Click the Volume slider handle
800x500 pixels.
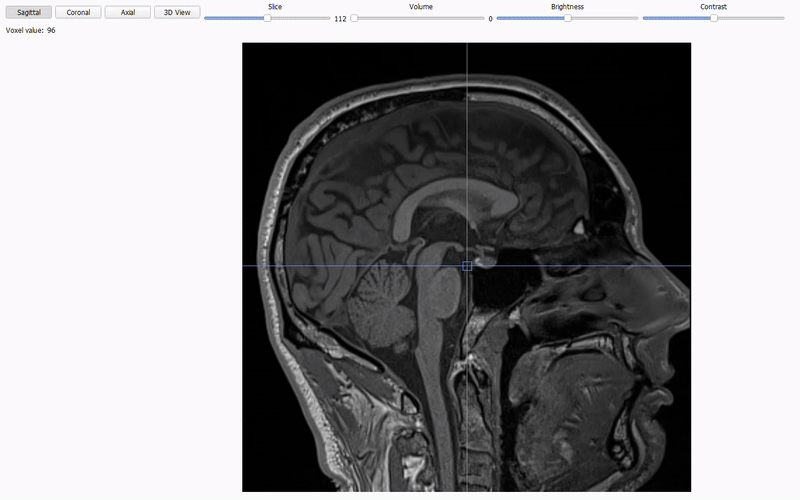(354, 18)
